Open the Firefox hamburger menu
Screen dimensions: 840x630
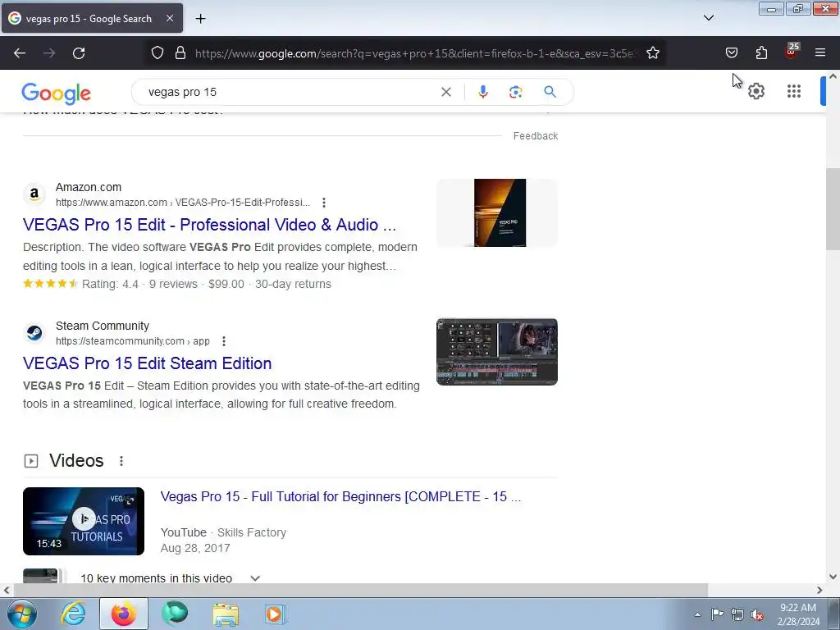click(820, 53)
